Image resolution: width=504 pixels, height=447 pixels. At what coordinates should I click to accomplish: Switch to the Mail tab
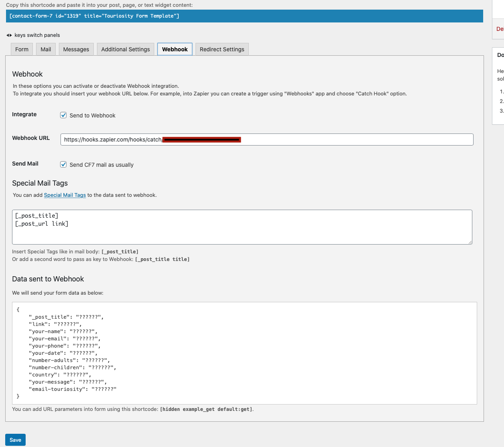pos(46,49)
